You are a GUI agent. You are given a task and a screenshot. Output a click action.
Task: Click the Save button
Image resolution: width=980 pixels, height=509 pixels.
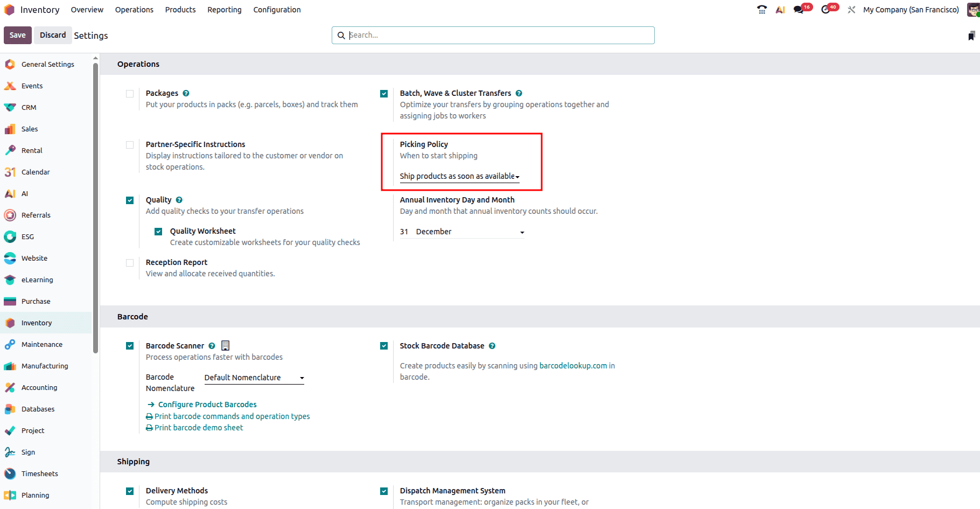tap(18, 35)
